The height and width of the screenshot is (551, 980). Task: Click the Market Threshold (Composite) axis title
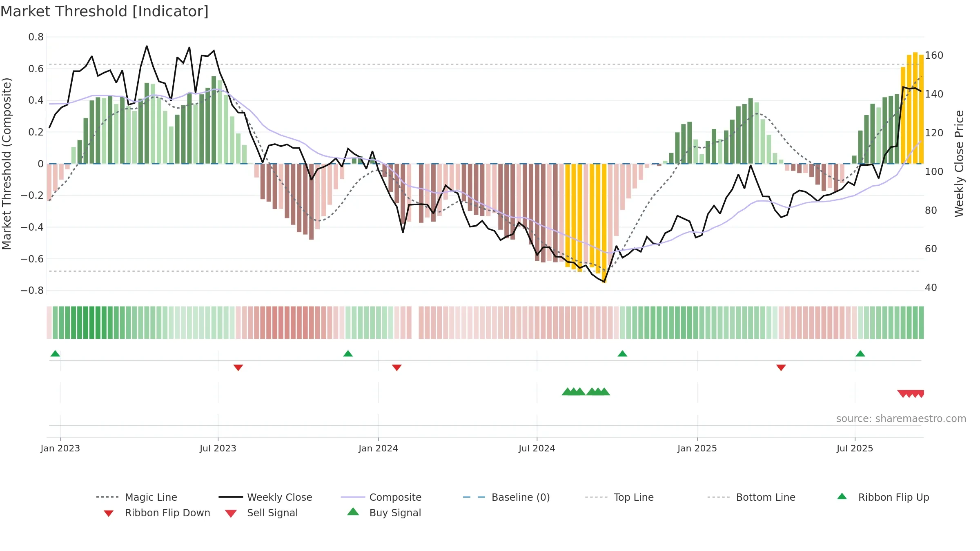(x=7, y=164)
